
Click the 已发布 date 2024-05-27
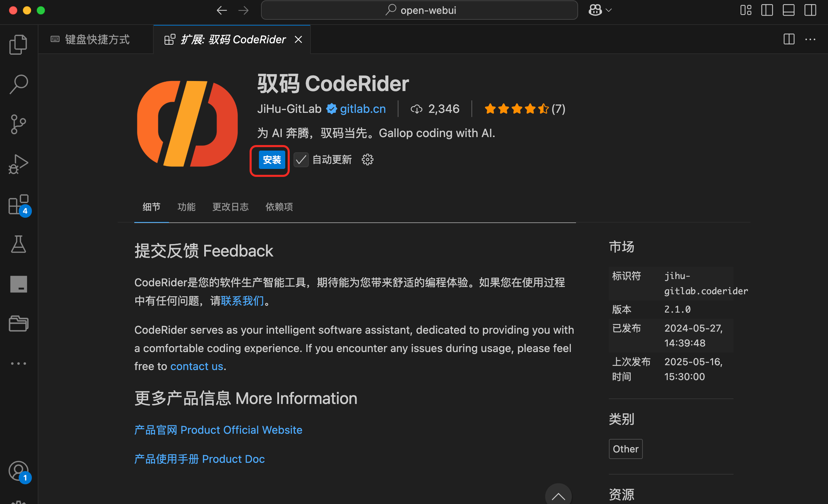(693, 335)
